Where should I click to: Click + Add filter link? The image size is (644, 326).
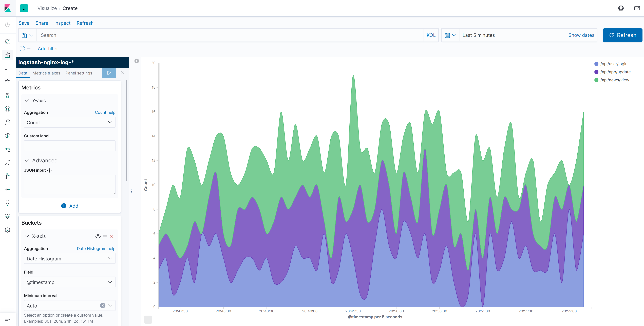tap(46, 48)
